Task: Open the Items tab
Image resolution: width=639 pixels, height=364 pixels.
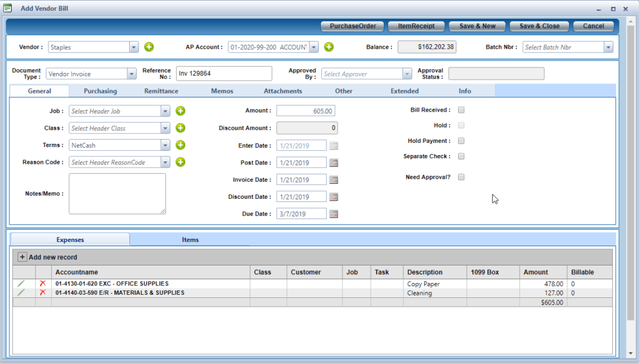Action: (x=190, y=239)
